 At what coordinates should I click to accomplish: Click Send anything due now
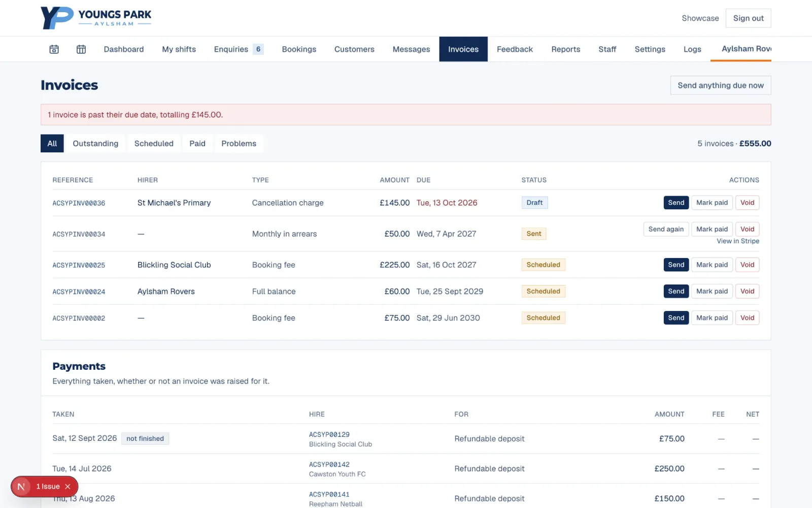point(721,85)
